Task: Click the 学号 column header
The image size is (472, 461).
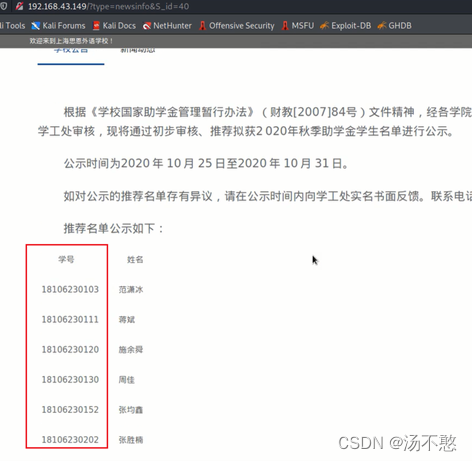Action: pyautogui.click(x=66, y=259)
